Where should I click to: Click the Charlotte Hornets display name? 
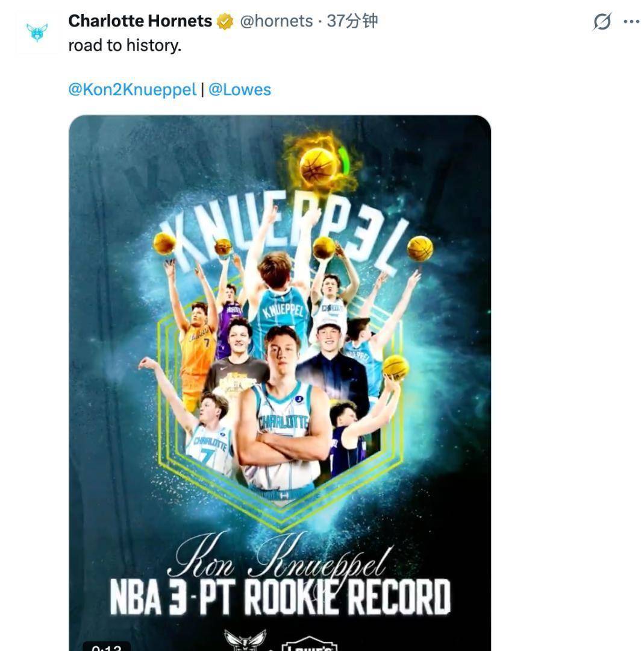coord(140,21)
